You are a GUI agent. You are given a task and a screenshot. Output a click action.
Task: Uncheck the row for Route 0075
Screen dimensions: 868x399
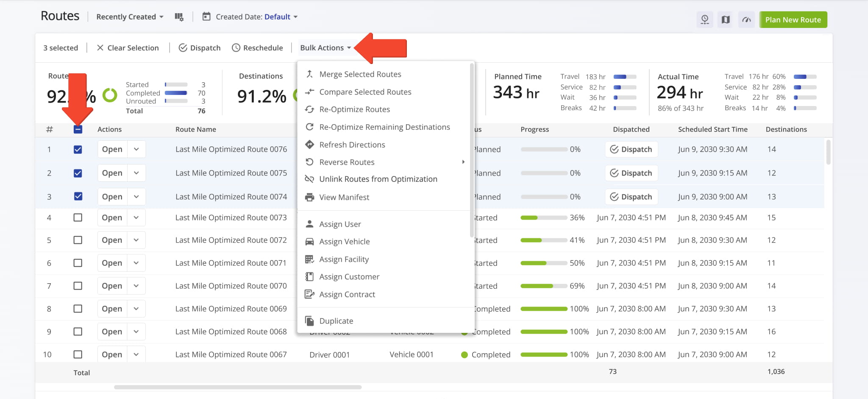pos(78,173)
